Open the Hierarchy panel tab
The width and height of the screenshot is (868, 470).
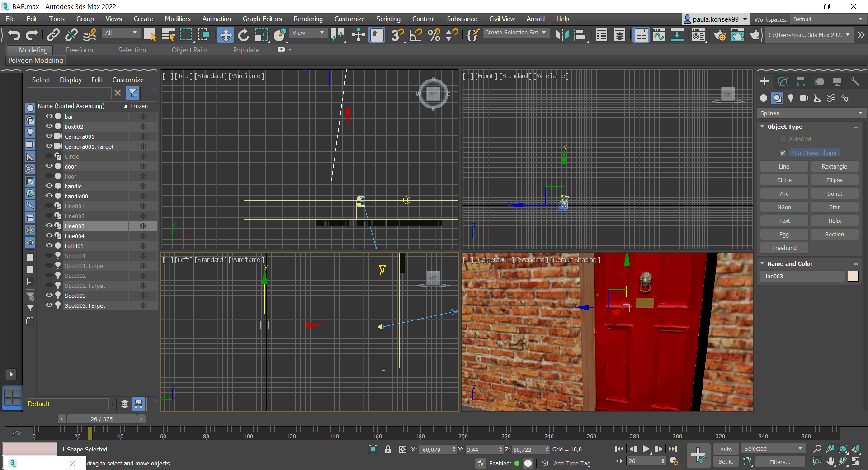tap(801, 81)
